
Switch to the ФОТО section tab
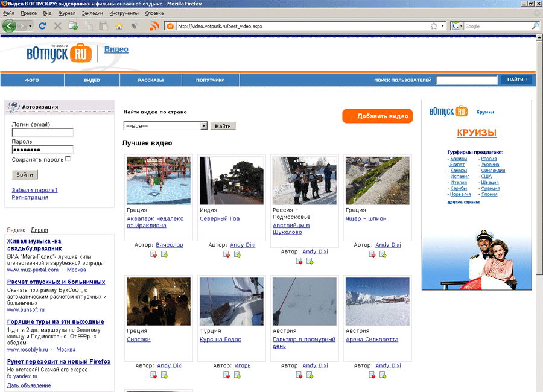click(x=32, y=80)
